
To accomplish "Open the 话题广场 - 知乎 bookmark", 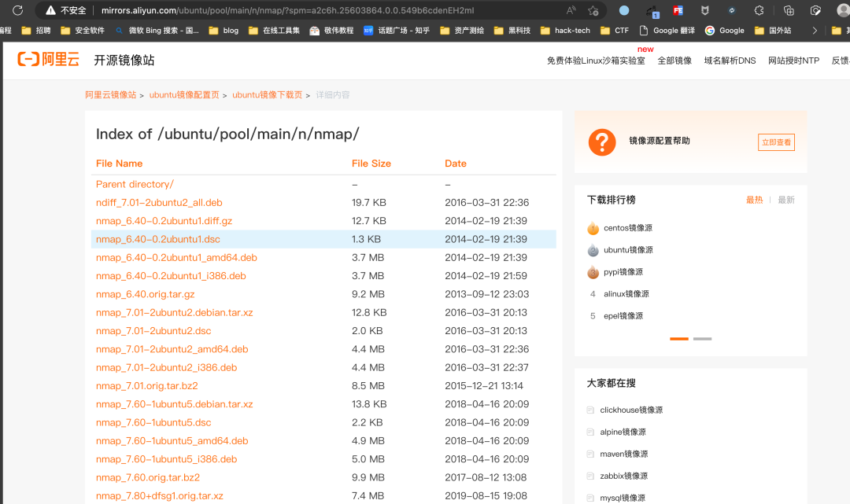I will point(396,31).
